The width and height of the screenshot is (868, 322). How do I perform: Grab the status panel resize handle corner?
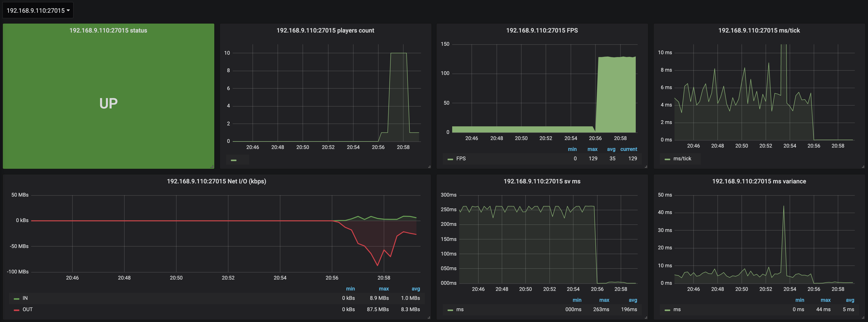click(212, 167)
